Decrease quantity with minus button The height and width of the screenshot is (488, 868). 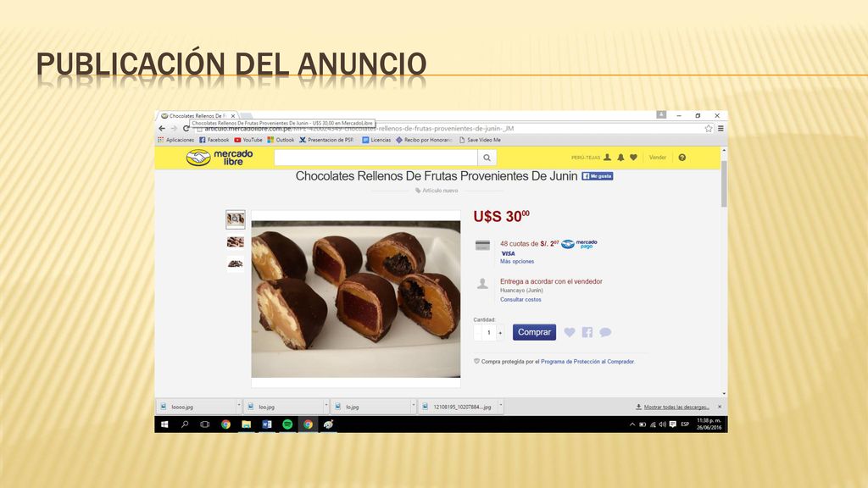coord(478,332)
